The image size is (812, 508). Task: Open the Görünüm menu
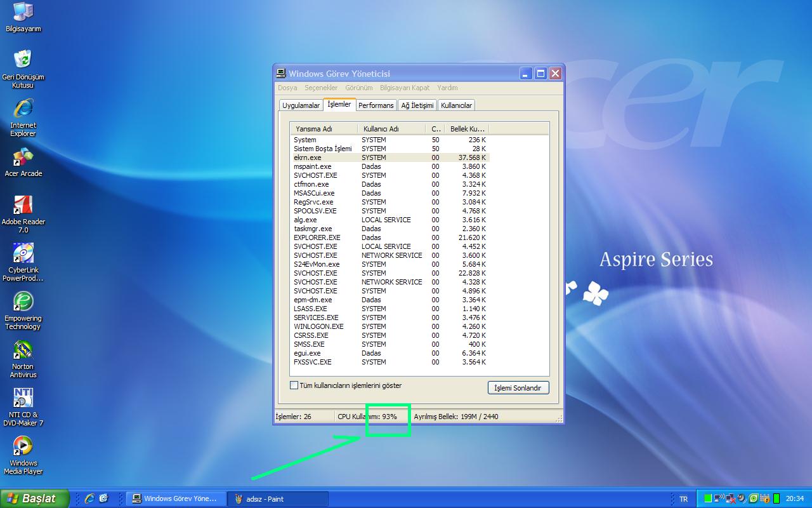(359, 88)
